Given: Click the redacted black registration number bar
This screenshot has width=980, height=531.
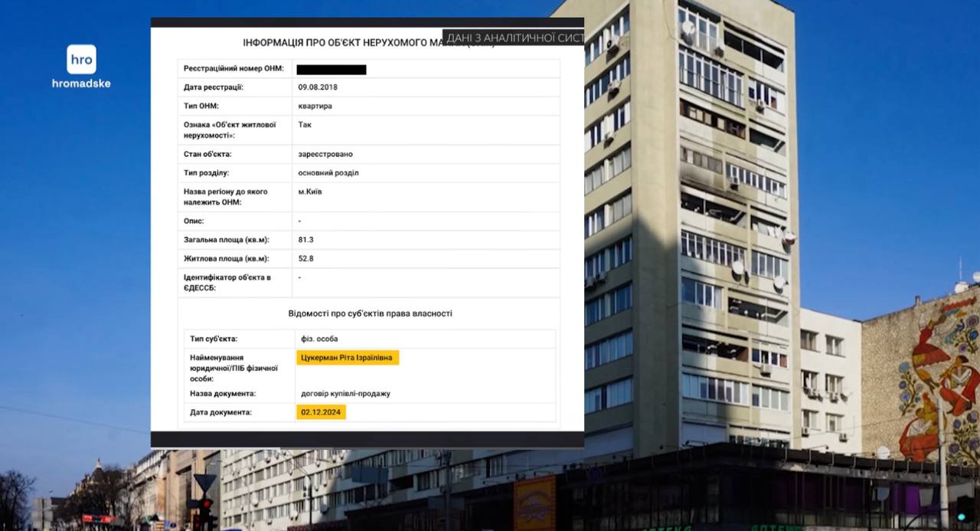Looking at the screenshot, I should (x=331, y=70).
